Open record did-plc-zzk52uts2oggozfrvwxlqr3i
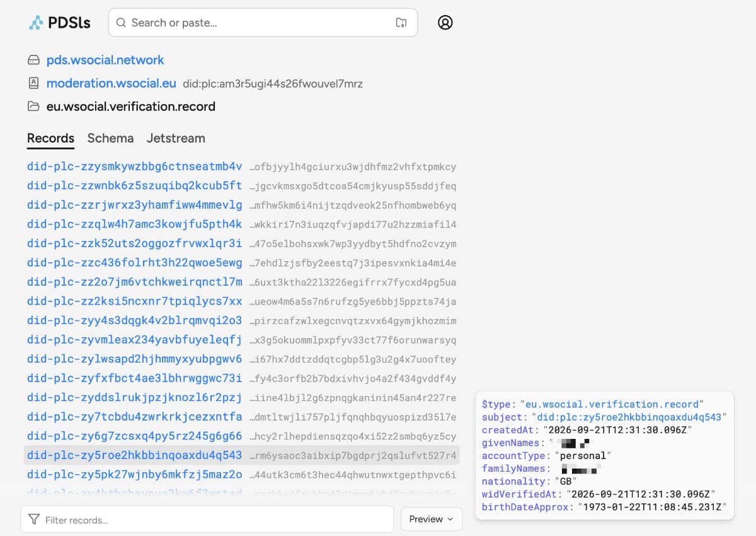Screen dimensions: 756x536 coord(134,243)
